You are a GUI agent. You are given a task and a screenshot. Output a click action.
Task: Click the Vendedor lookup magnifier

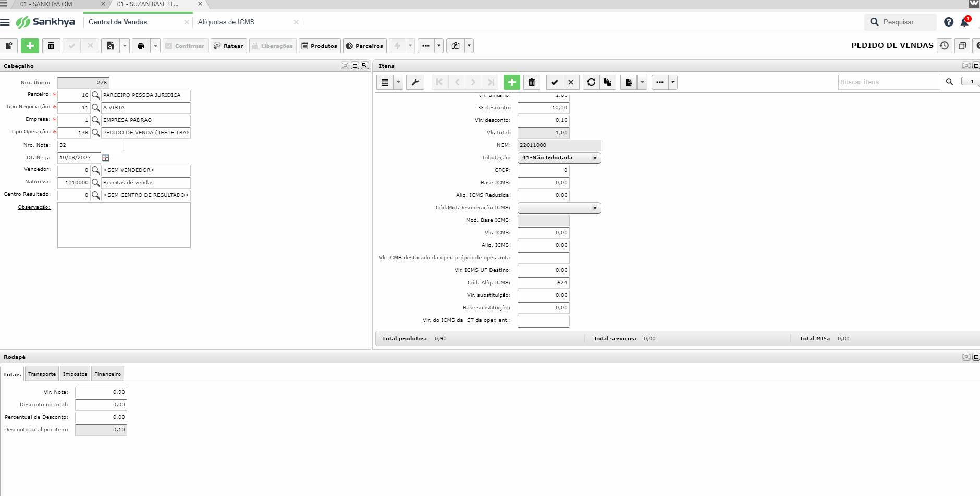(96, 170)
